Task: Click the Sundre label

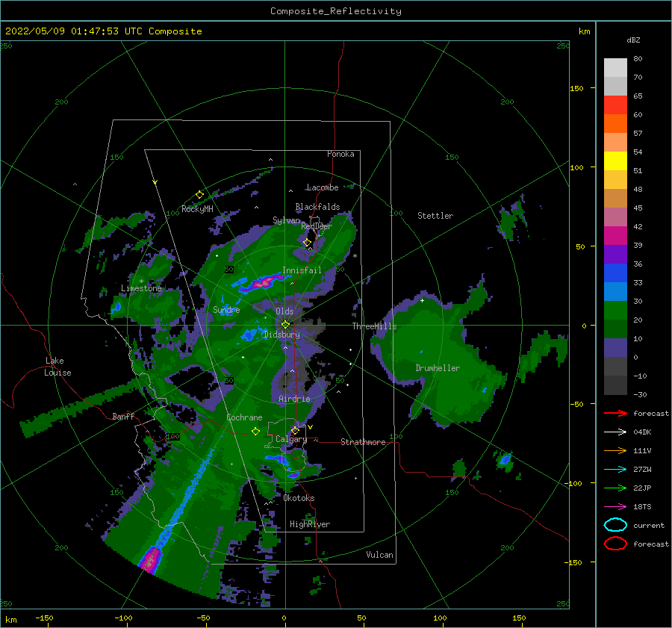Action: (226, 309)
